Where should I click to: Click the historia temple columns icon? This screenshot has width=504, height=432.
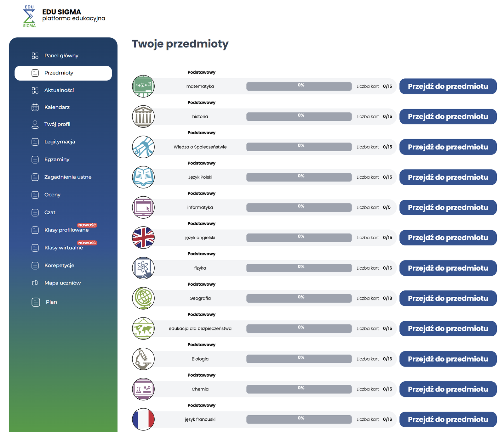[x=143, y=116]
